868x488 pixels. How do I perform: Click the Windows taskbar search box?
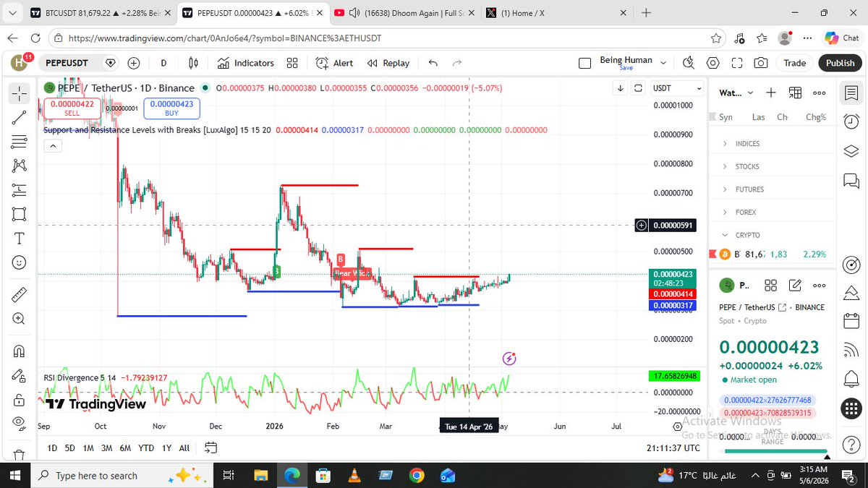click(123, 475)
